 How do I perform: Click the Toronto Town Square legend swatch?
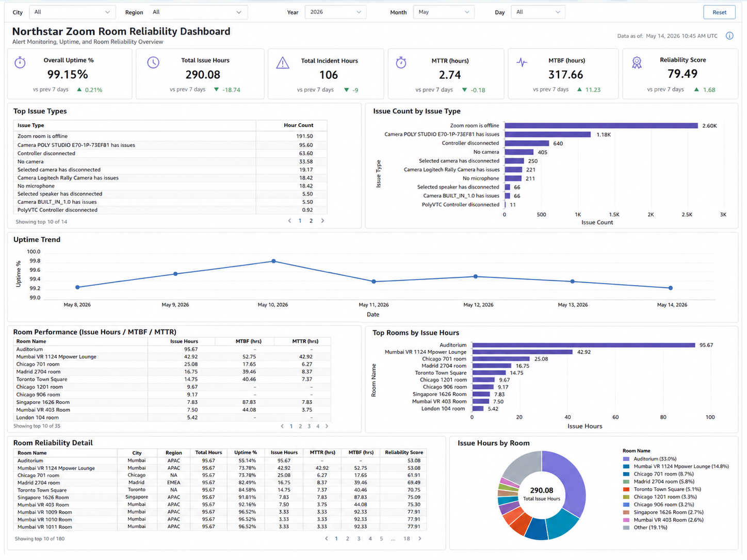(626, 489)
